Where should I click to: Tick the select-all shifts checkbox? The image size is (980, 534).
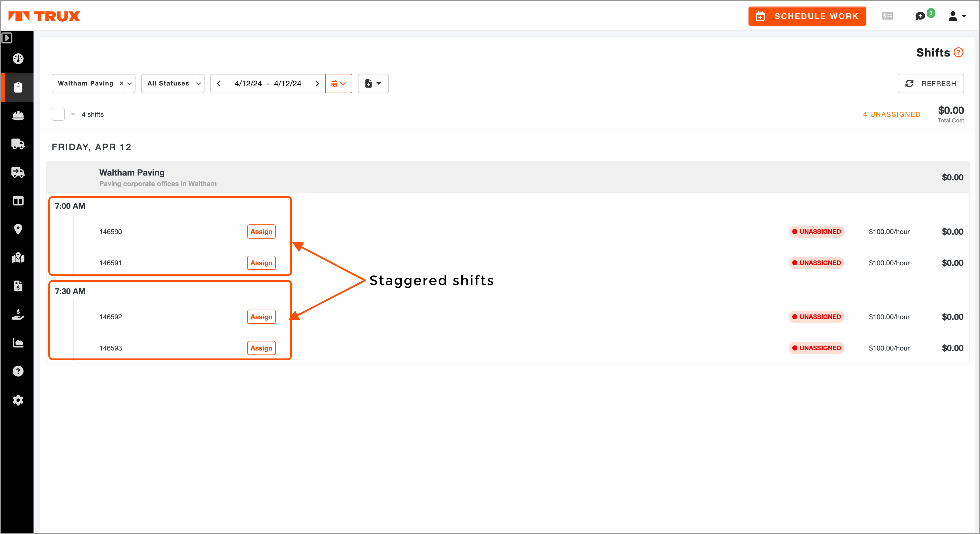click(x=58, y=114)
